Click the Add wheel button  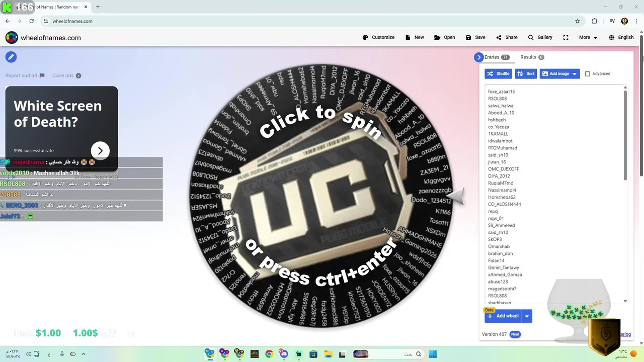503,316
